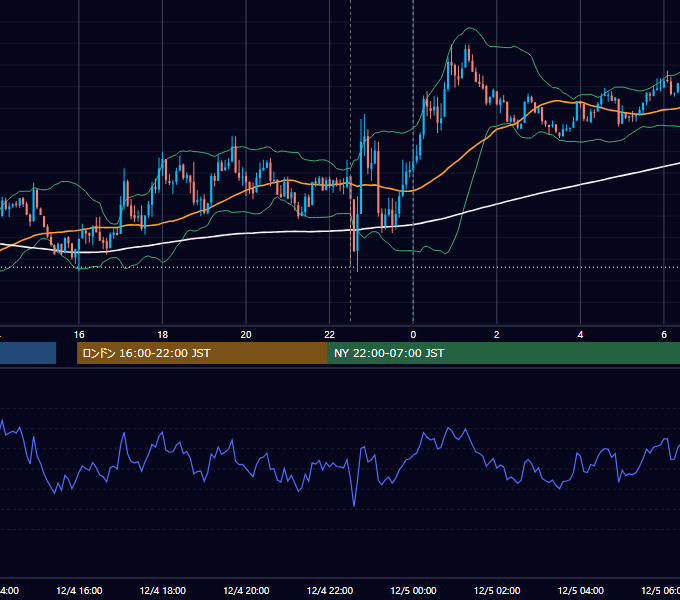680x600 pixels.
Task: Click the 20 hour axis label
Action: [x=246, y=335]
